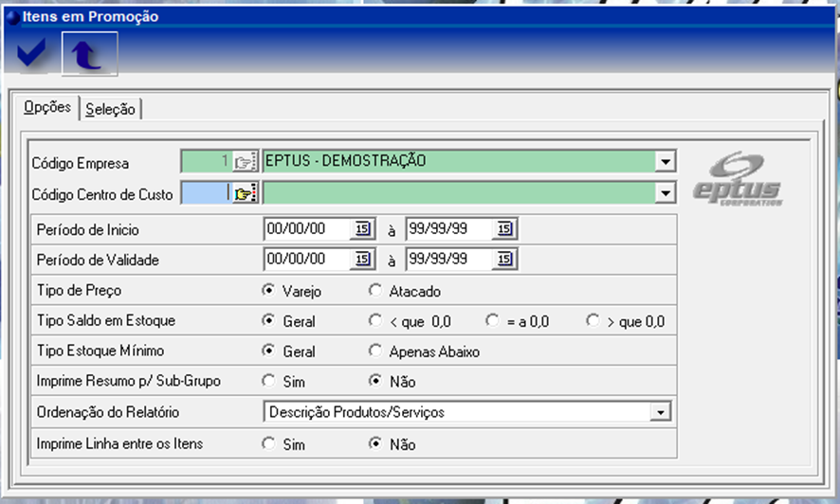Expand the EPTUS - DEMOSTRAÇÃO company dropdown
840x504 pixels.
pyautogui.click(x=666, y=162)
